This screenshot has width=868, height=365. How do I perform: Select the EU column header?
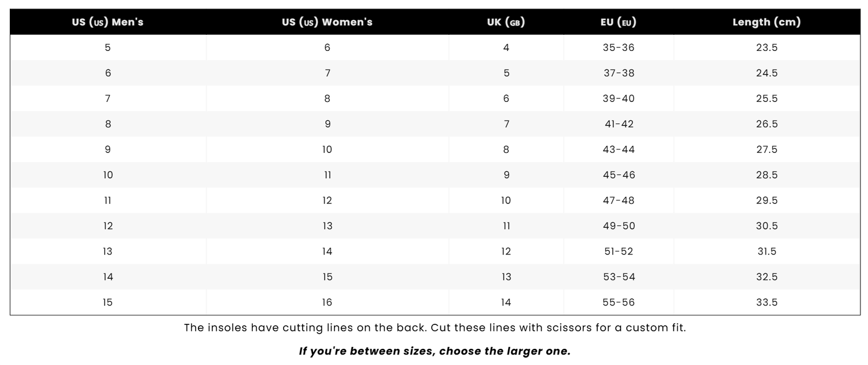[618, 23]
